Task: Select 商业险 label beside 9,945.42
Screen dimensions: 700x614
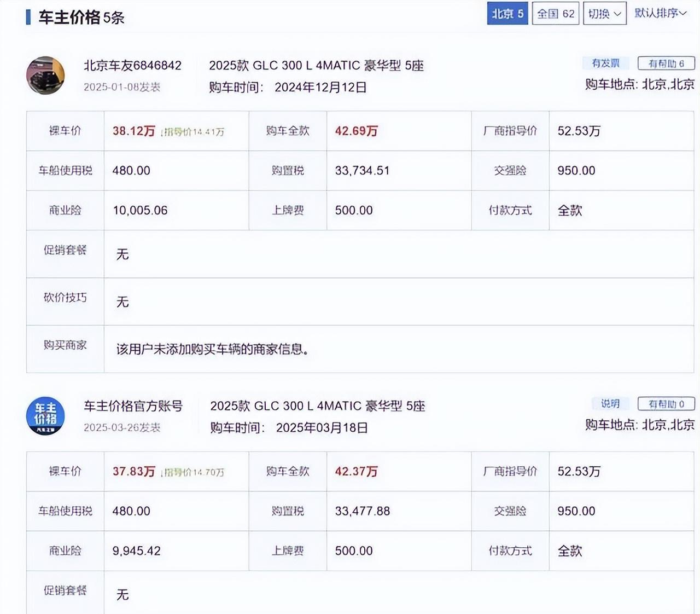Action: click(65, 551)
